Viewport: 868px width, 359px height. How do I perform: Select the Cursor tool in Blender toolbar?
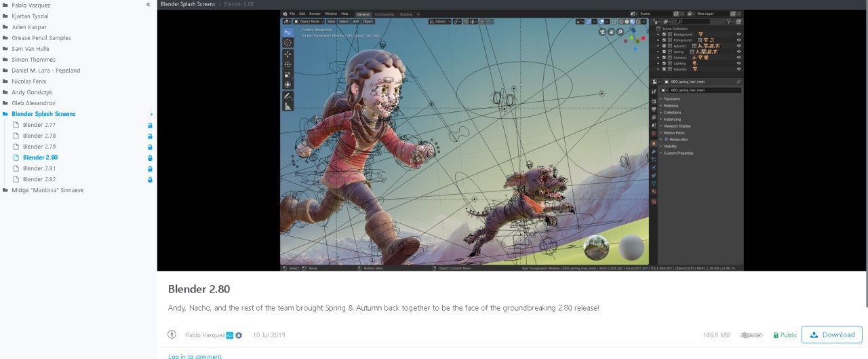tap(288, 43)
